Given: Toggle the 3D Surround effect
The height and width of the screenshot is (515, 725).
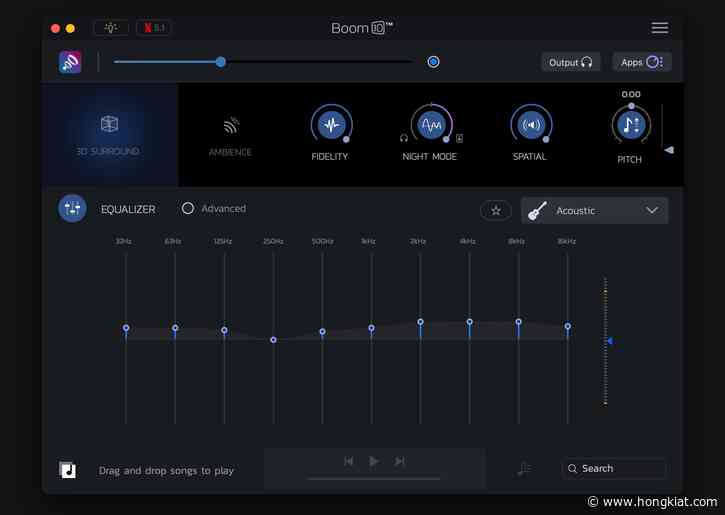Looking at the screenshot, I should (109, 135).
